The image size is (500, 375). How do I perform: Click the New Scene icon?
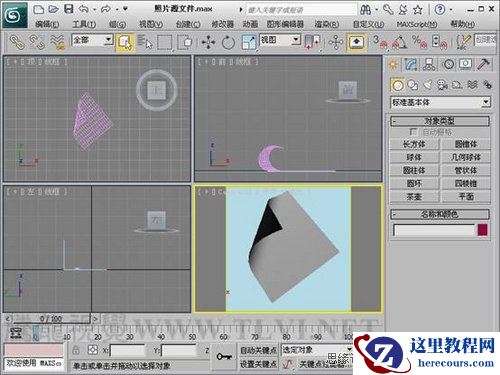click(39, 9)
